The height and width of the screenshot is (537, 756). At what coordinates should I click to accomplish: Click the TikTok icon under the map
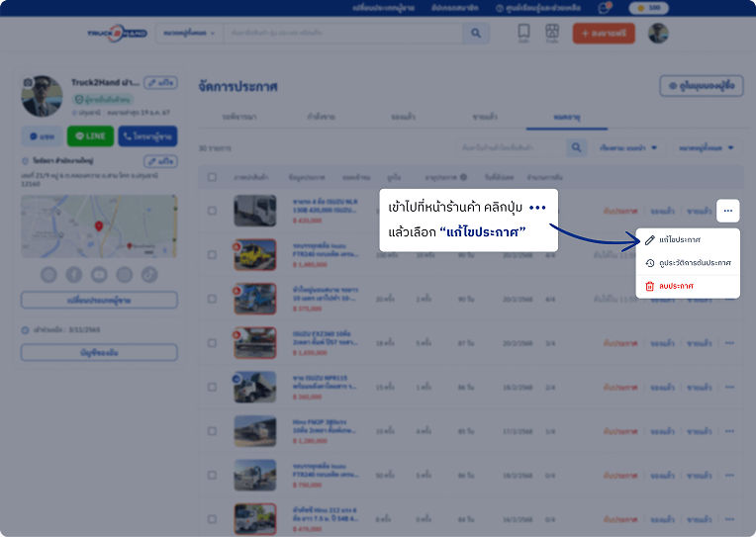[x=148, y=274]
